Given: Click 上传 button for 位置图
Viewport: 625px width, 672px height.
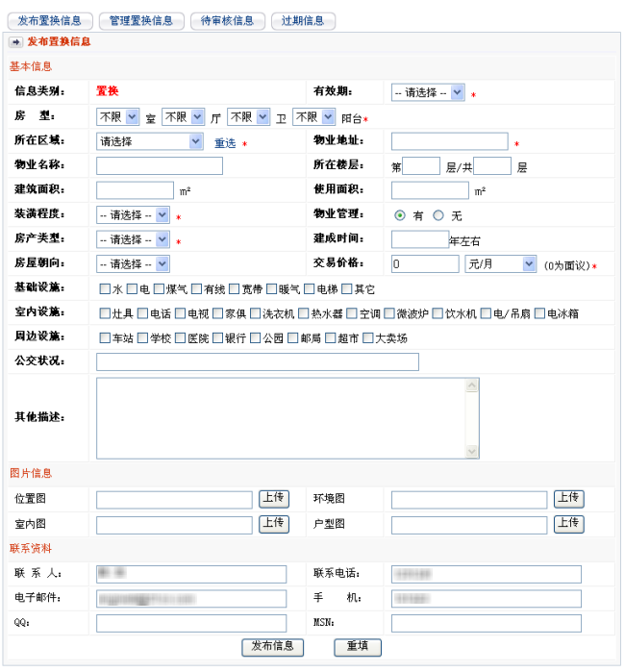Looking at the screenshot, I should tap(273, 498).
